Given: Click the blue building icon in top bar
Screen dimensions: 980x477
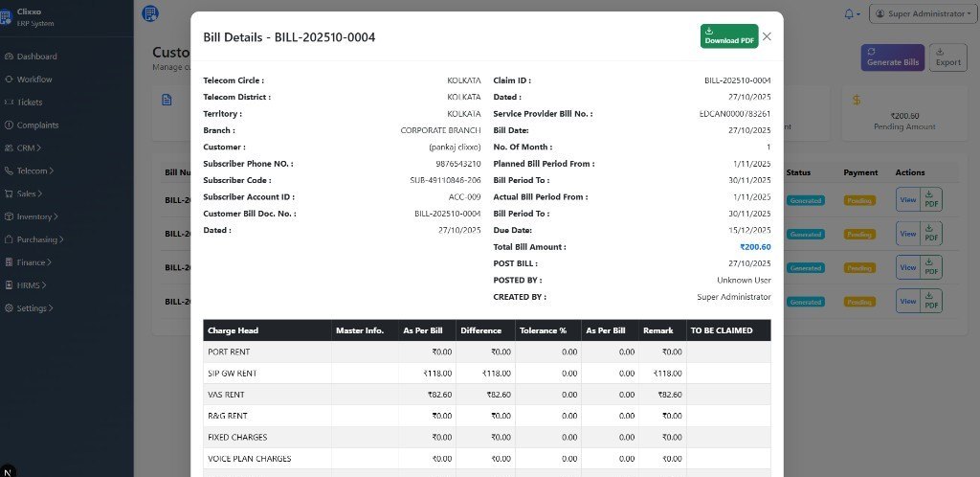Looking at the screenshot, I should (150, 13).
